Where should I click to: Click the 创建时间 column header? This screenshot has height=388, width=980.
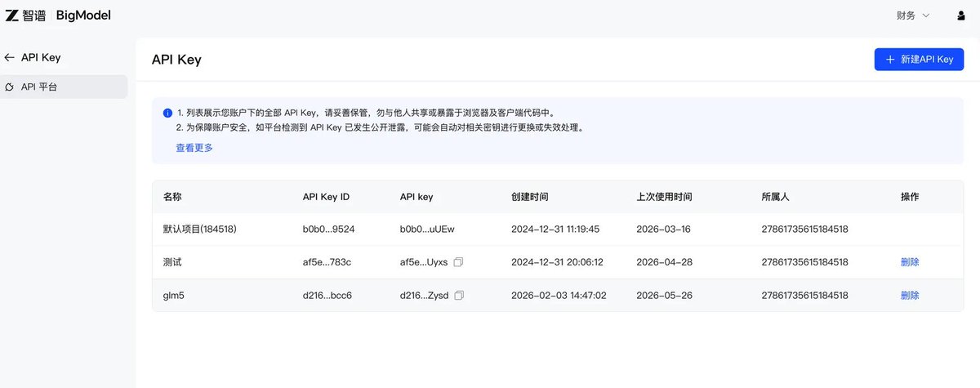(x=529, y=197)
